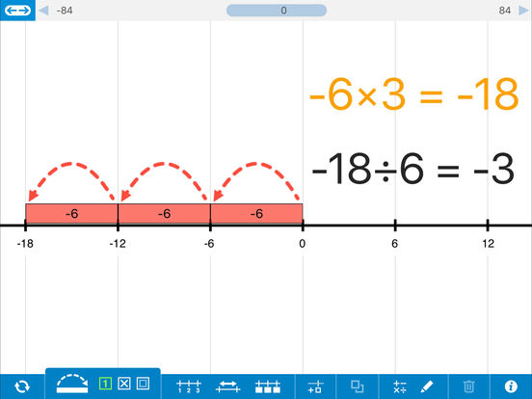Select the pencil drawing tool
The width and height of the screenshot is (532, 399).
pyautogui.click(x=427, y=386)
